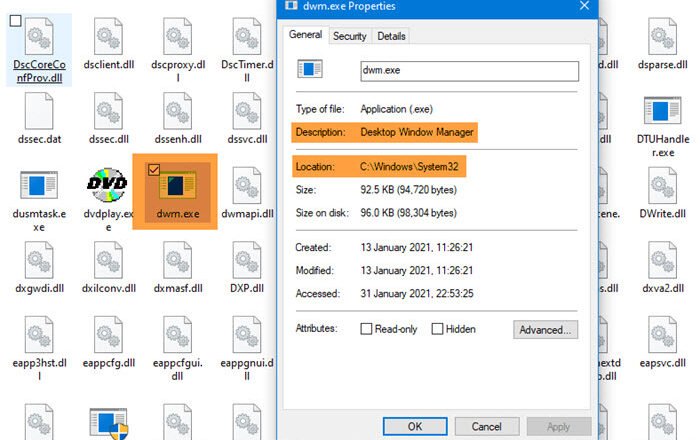The width and height of the screenshot is (700, 440).
Task: Select dxilconv.dll file icon
Action: 108,260
